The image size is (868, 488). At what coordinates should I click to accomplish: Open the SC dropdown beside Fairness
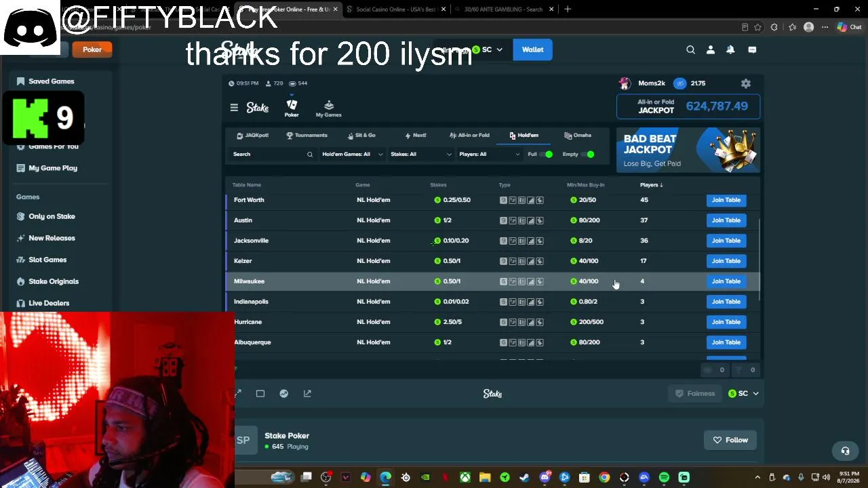[x=743, y=394]
